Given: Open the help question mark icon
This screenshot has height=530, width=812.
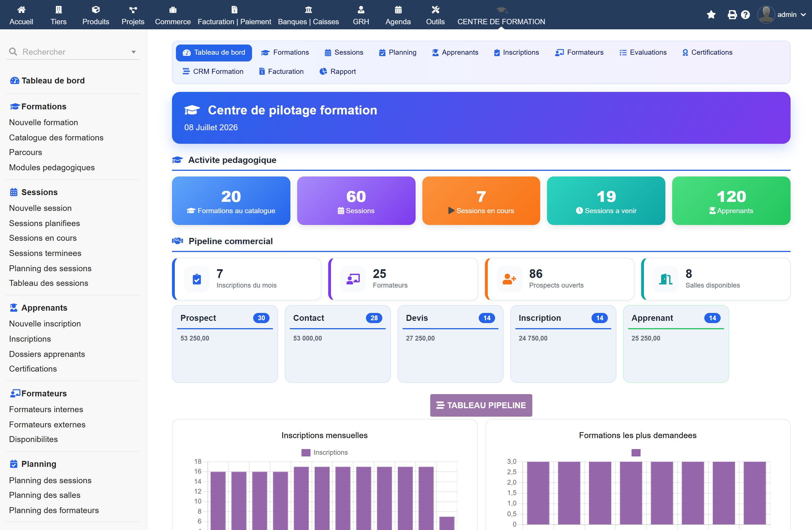Looking at the screenshot, I should coord(745,15).
